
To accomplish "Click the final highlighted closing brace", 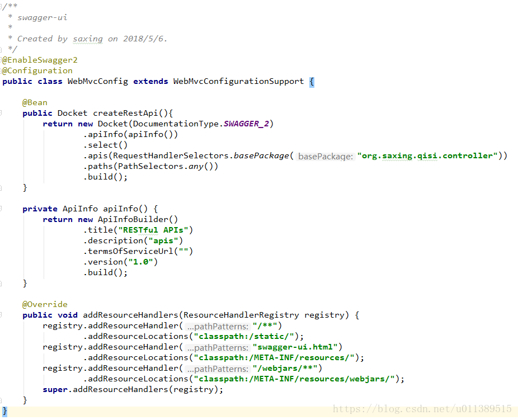I will click(4, 412).
